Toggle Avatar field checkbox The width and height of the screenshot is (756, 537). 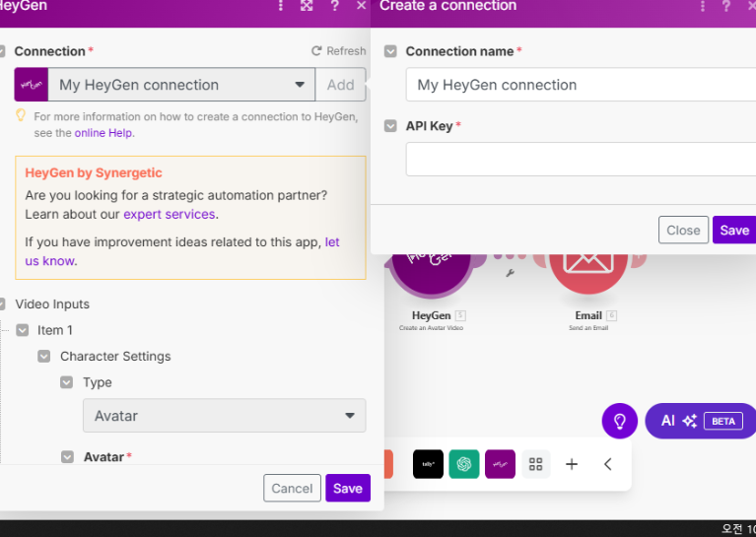67,456
